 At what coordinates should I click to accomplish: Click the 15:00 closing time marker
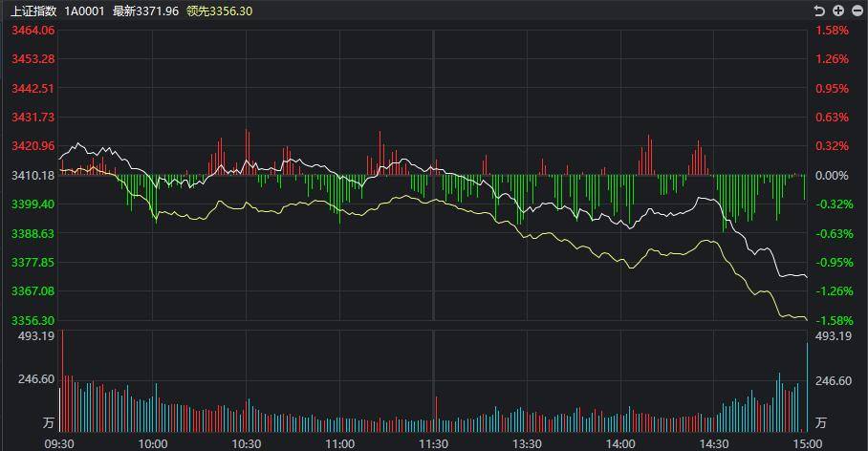[x=808, y=443]
